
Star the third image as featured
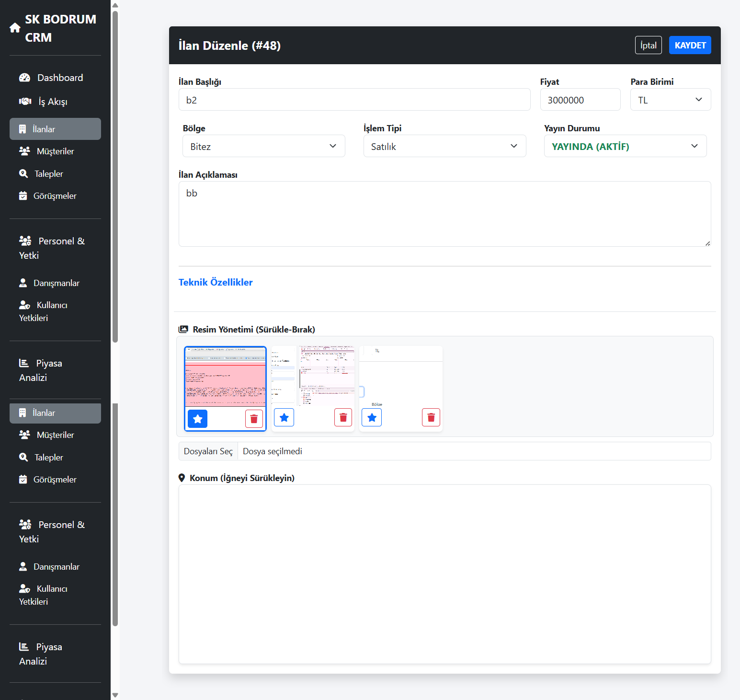tap(372, 417)
